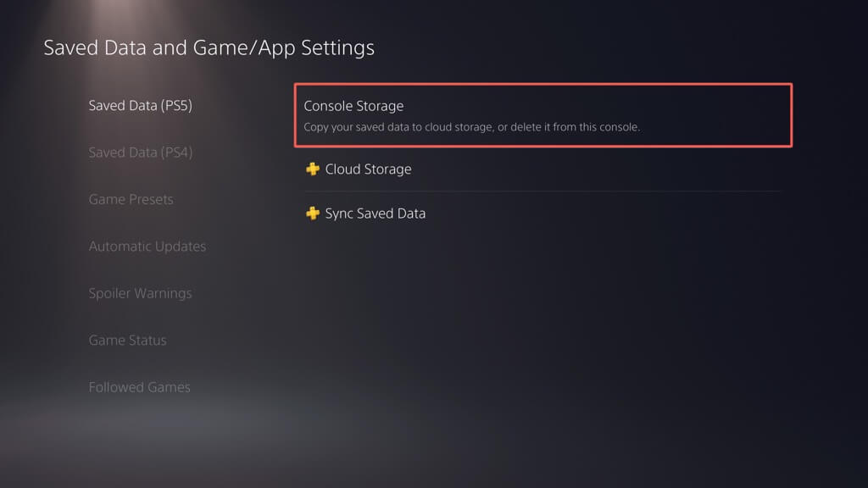Viewport: 868px width, 488px height.
Task: Click the Console Storage heading text
Action: pyautogui.click(x=353, y=106)
